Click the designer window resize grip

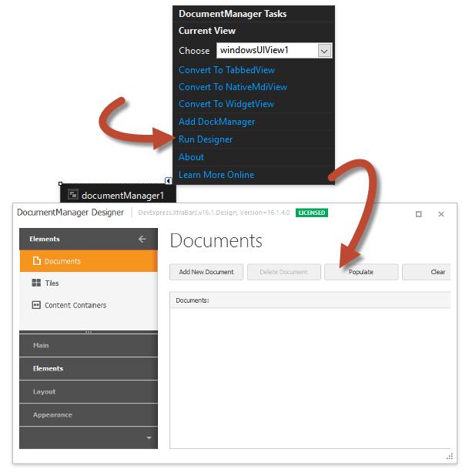tap(450, 456)
